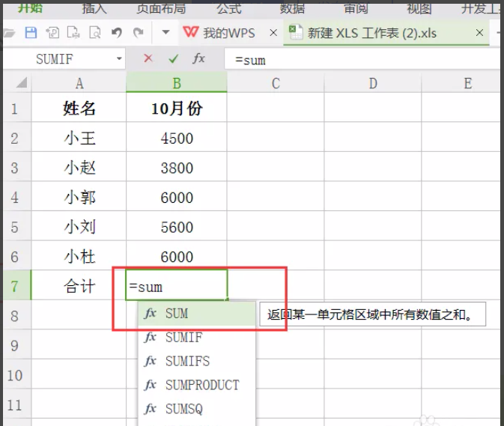Open Insert Function fx button
The image size is (504, 426).
(x=198, y=59)
